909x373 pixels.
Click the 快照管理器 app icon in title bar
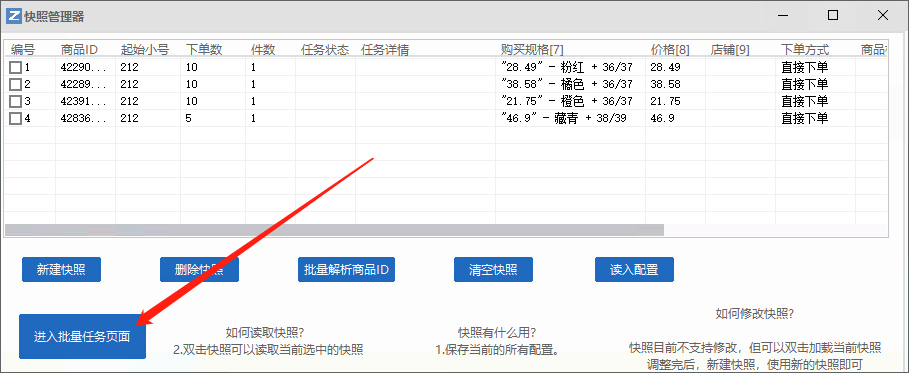click(14, 16)
